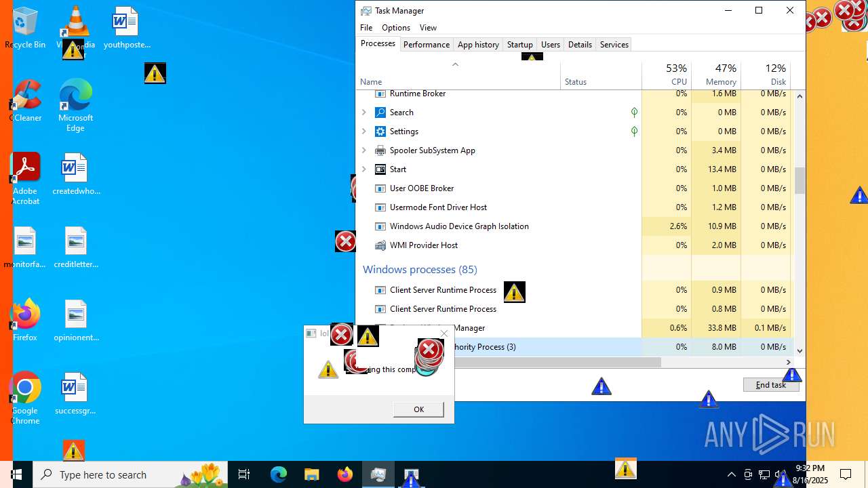Click the Search process icon
Image resolution: width=868 pixels, height=488 pixels.
point(380,113)
